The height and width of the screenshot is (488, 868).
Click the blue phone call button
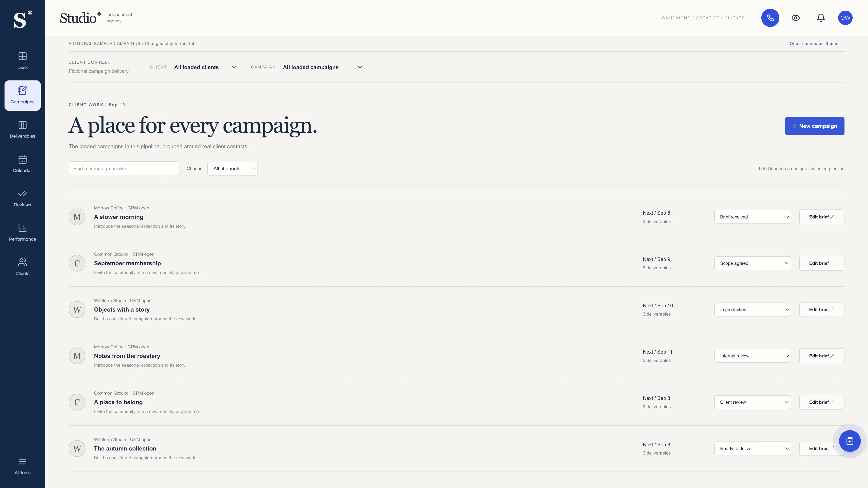click(770, 18)
